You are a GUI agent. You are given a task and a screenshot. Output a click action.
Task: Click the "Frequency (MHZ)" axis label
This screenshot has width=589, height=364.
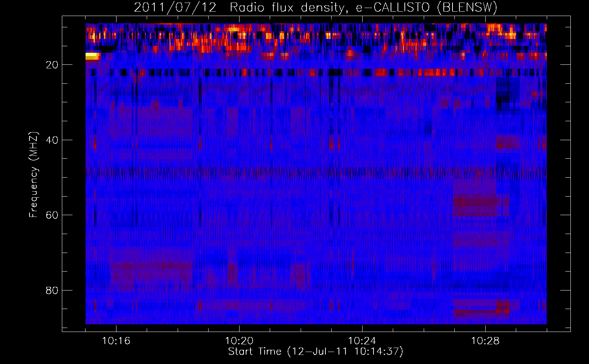click(33, 175)
